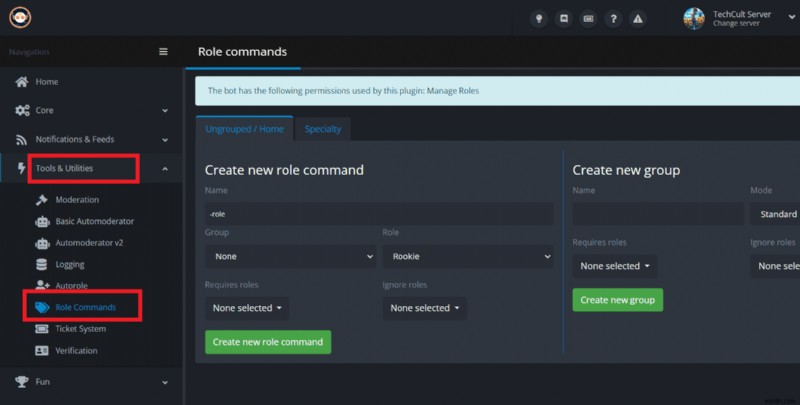Viewport: 800px width, 405px height.
Task: Click the TechCult Server avatar
Action: (694, 18)
